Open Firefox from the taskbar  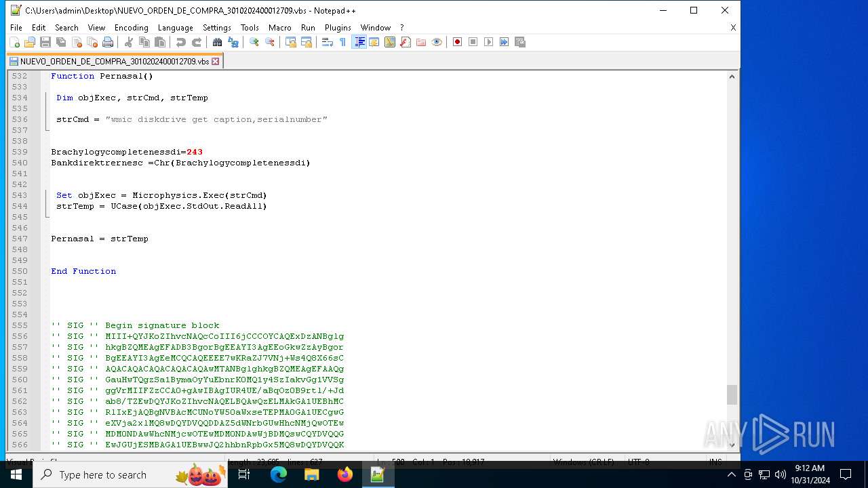(344, 474)
